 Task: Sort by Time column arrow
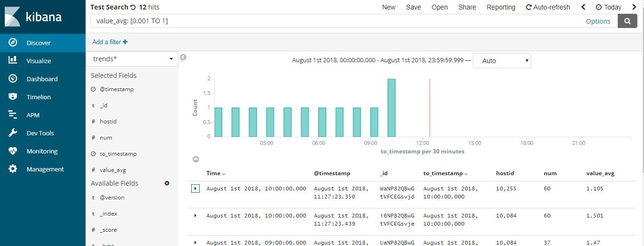(224, 174)
